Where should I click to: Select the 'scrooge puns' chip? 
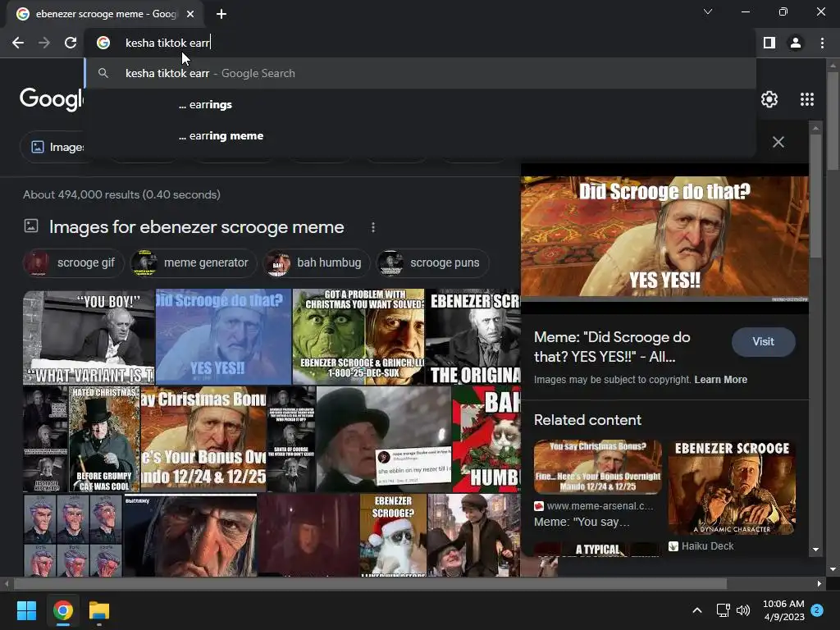click(x=432, y=263)
